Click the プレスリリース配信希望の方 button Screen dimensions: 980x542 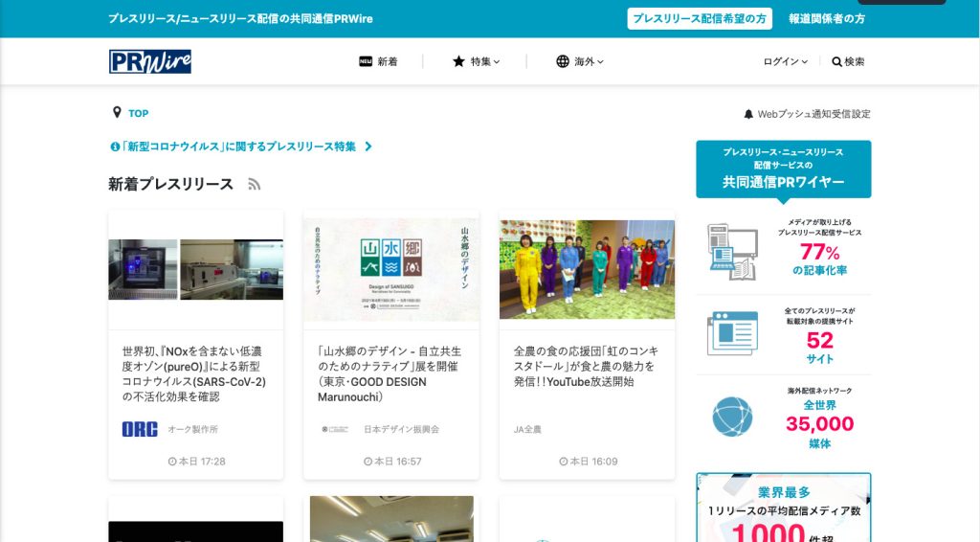(x=700, y=18)
